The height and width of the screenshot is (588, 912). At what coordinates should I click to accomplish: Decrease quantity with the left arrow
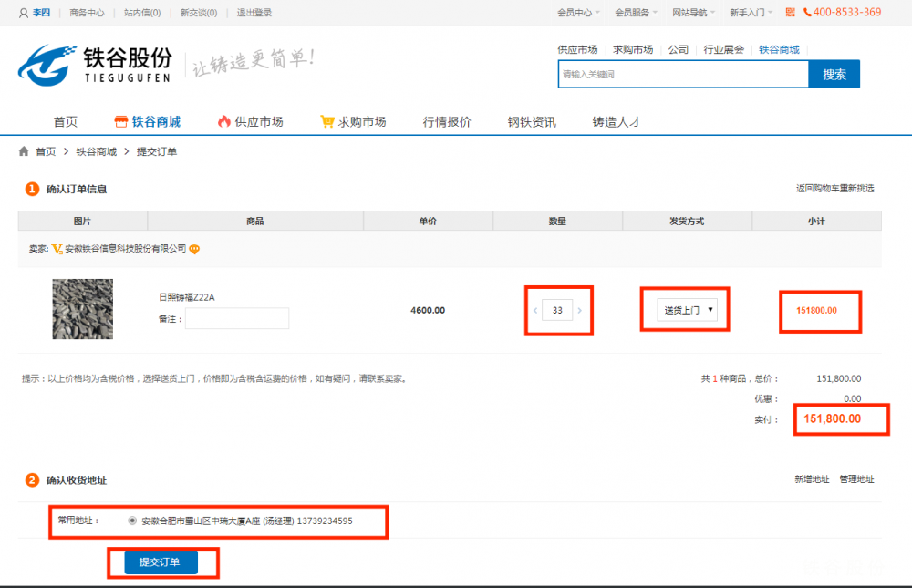(x=535, y=311)
